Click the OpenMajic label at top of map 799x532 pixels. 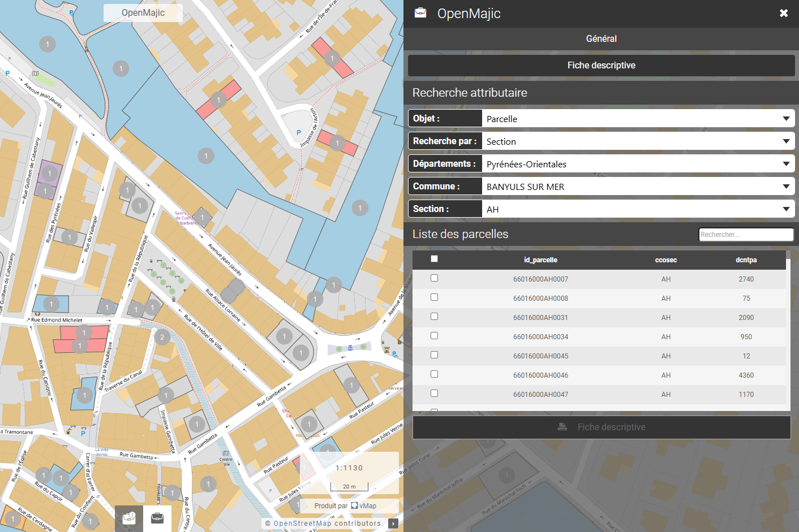point(143,13)
